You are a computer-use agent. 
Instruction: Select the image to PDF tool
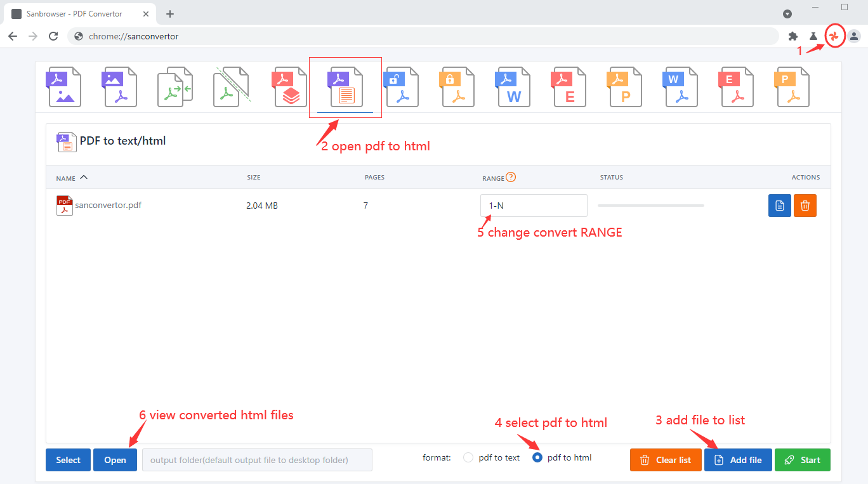click(x=119, y=87)
